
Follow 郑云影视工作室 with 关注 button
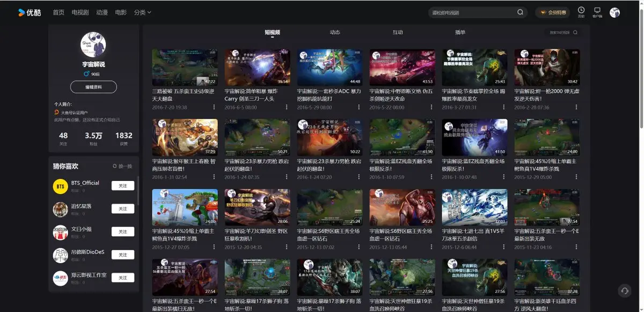click(123, 278)
